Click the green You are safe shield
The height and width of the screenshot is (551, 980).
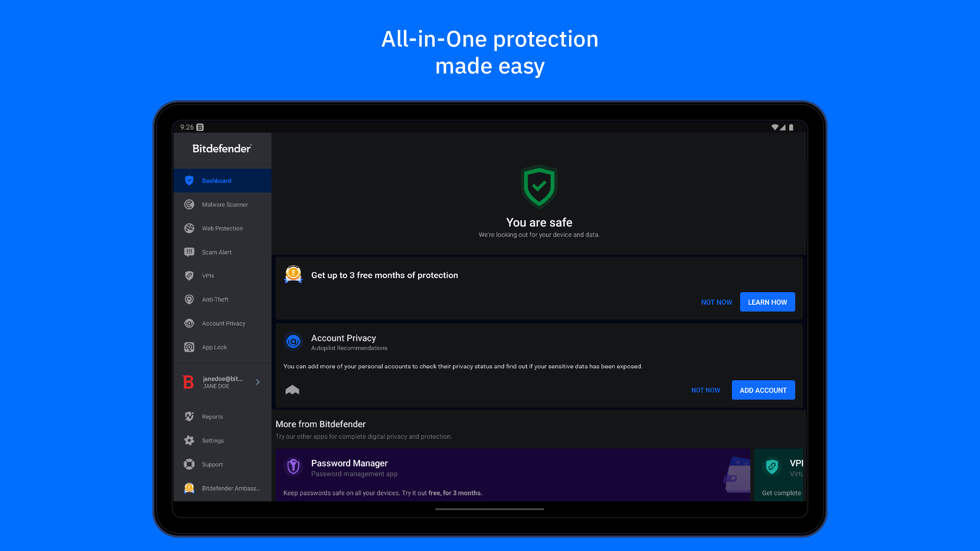(x=539, y=186)
